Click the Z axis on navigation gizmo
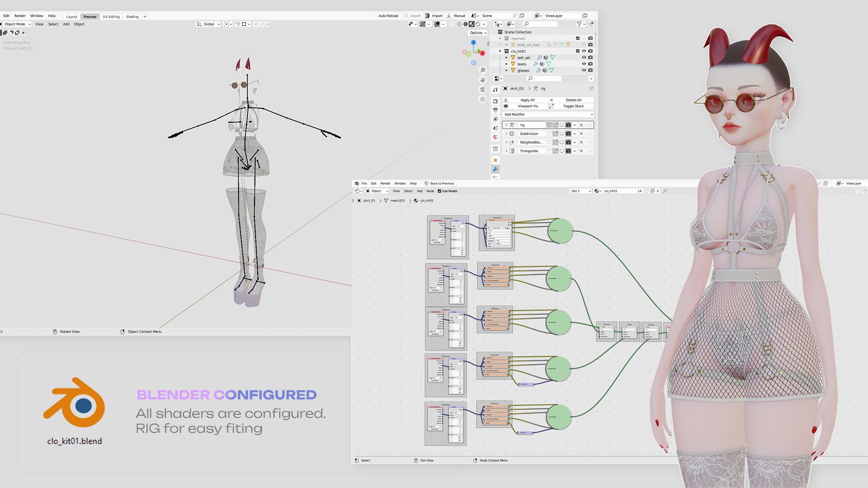Viewport: 868px width, 488px height. (x=473, y=42)
